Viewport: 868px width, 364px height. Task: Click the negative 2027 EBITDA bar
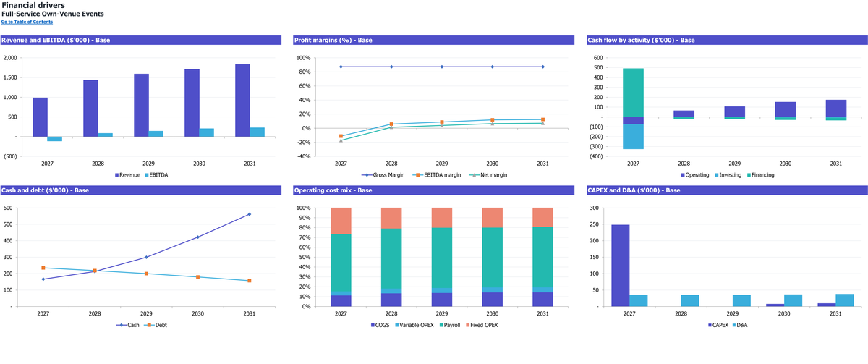tap(55, 139)
